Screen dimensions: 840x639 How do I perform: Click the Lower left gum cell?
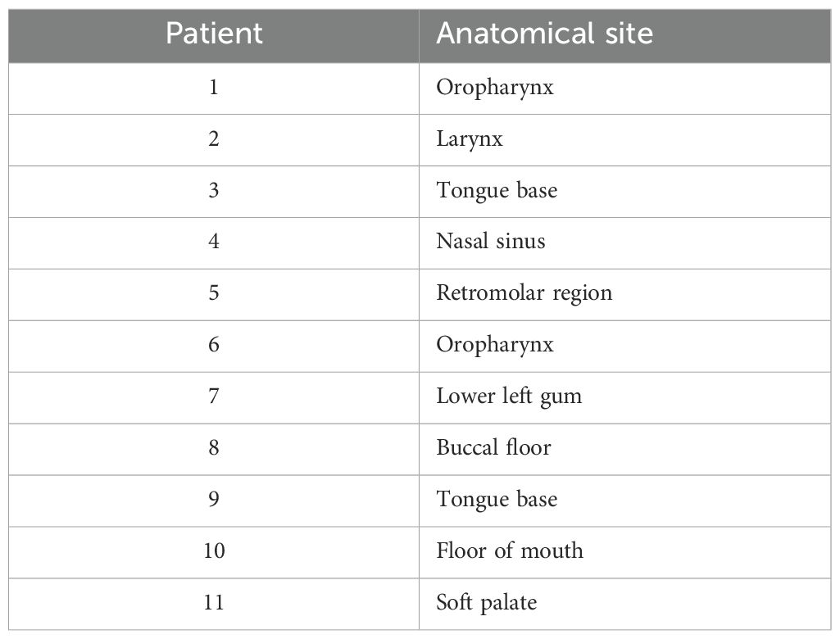click(624, 397)
